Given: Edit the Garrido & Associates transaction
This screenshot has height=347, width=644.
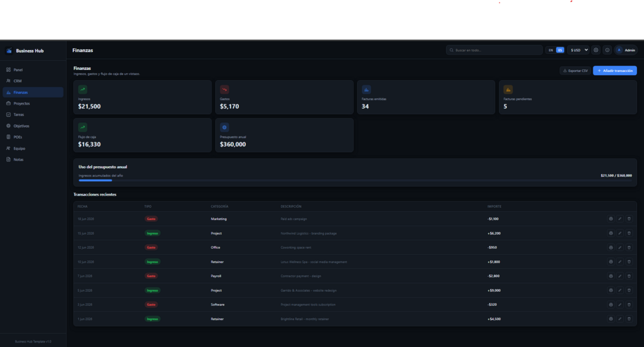Looking at the screenshot, I should click(x=620, y=291).
